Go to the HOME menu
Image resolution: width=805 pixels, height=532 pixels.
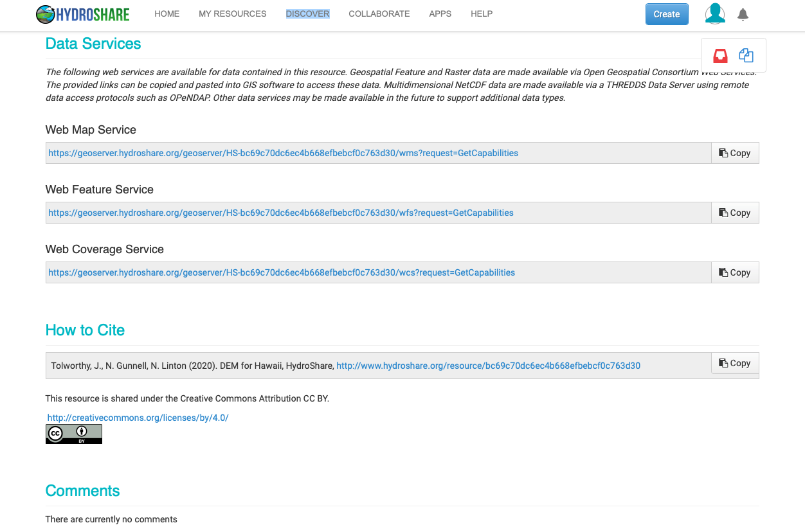coord(167,13)
